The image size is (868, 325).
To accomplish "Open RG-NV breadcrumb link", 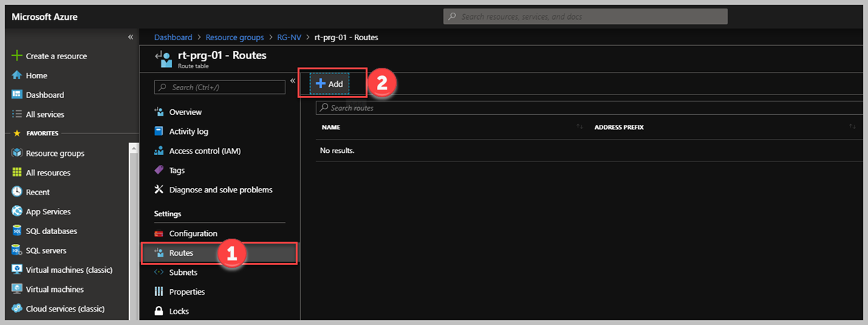I will coord(290,37).
